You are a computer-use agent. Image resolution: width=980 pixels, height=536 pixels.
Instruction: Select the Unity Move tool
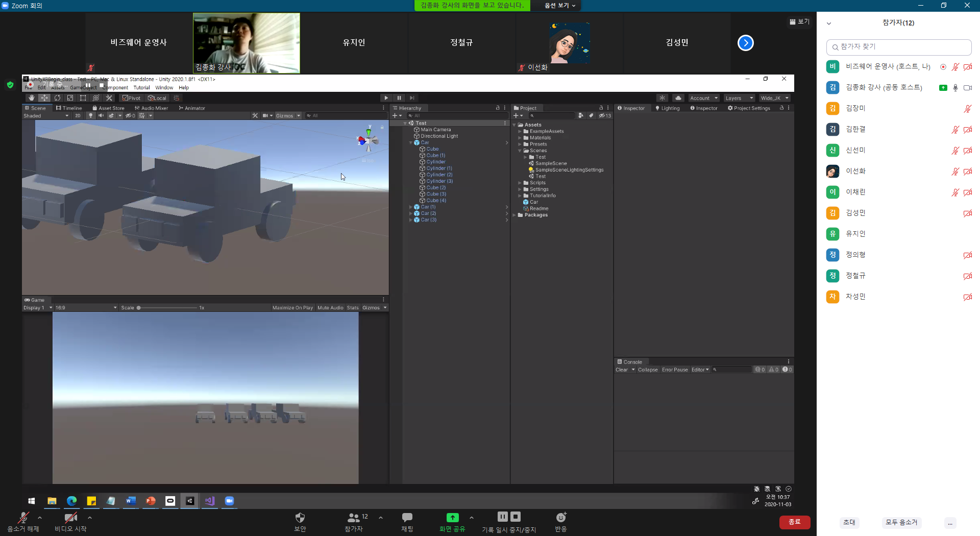click(44, 98)
